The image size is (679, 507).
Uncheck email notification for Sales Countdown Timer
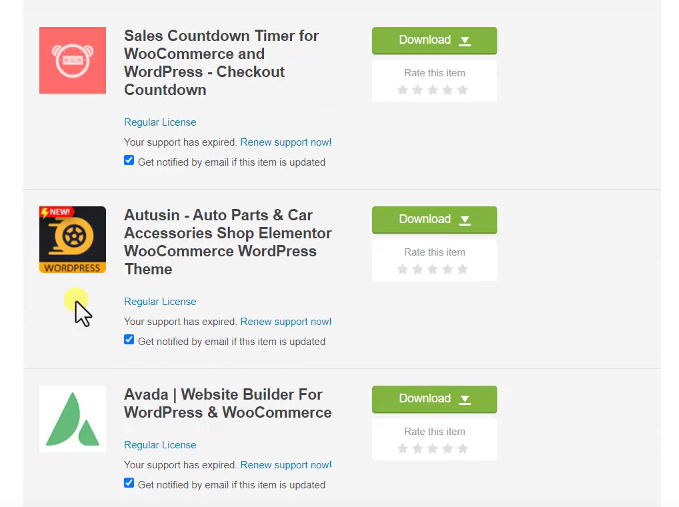[x=129, y=160]
